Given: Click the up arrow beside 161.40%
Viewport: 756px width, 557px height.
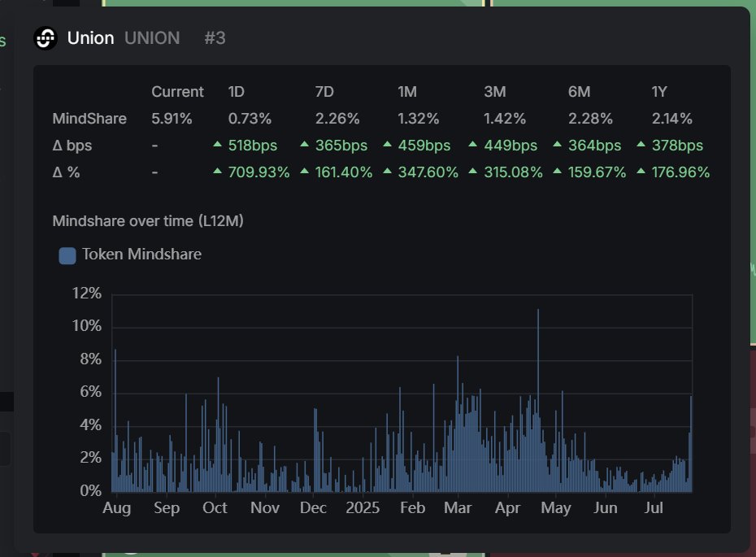Looking at the screenshot, I should [304, 171].
